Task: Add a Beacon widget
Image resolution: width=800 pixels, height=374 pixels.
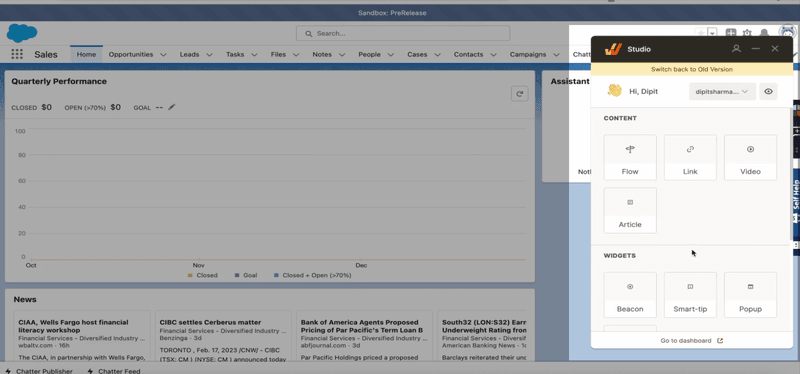Action: point(630,294)
